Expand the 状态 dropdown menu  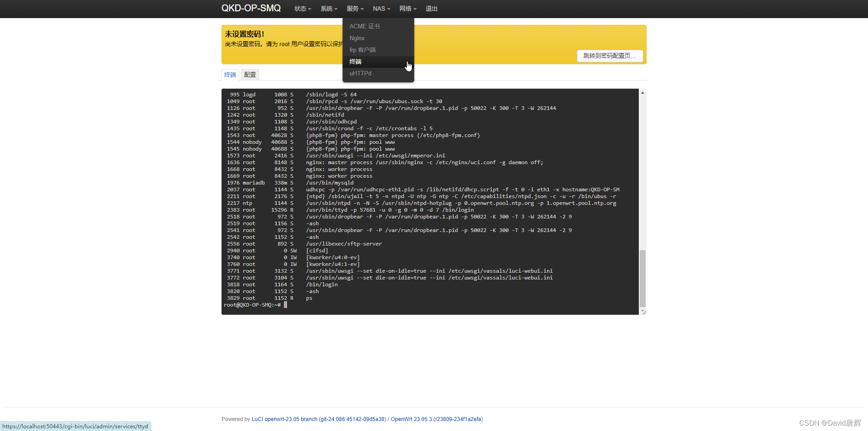(302, 9)
